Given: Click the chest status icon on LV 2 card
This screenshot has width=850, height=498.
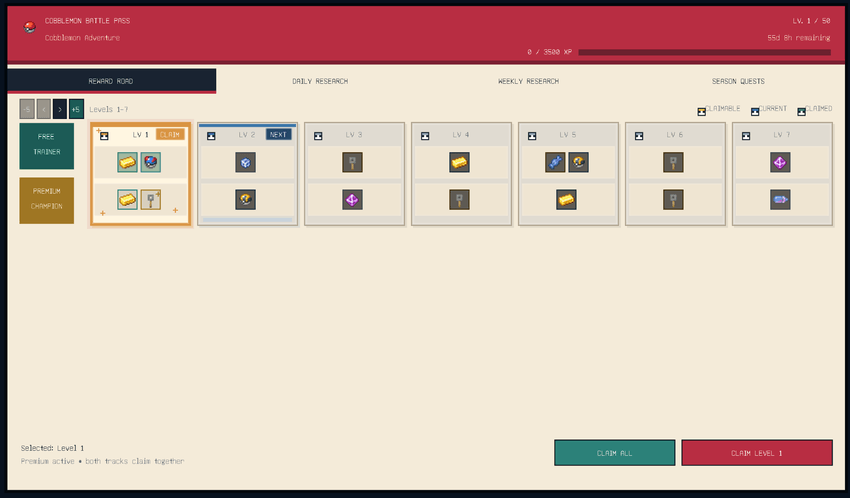Looking at the screenshot, I should (x=211, y=136).
